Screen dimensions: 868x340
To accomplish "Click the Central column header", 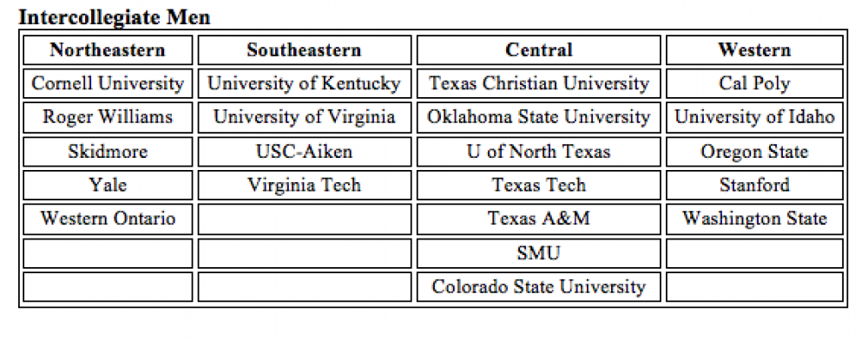I will [539, 49].
